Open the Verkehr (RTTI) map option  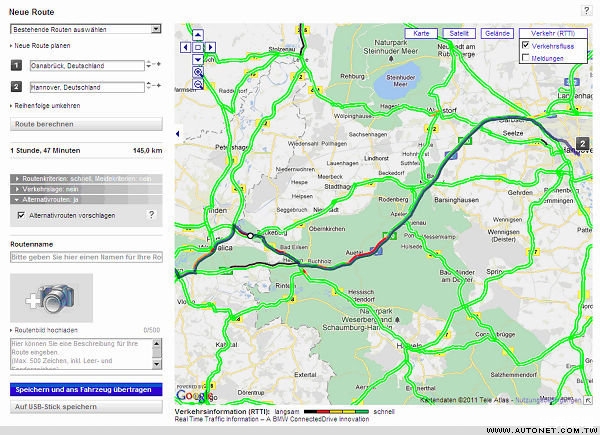coord(553,33)
